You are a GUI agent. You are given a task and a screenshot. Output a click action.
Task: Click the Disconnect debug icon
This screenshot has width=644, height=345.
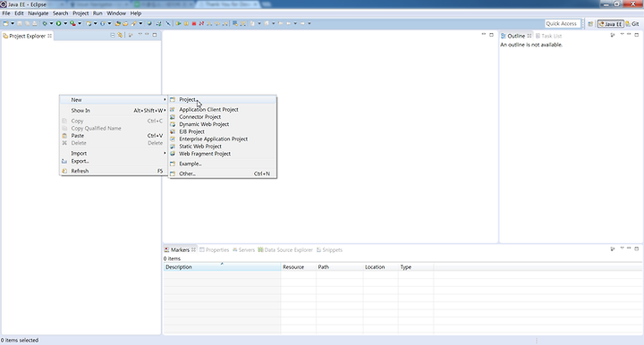(201, 23)
